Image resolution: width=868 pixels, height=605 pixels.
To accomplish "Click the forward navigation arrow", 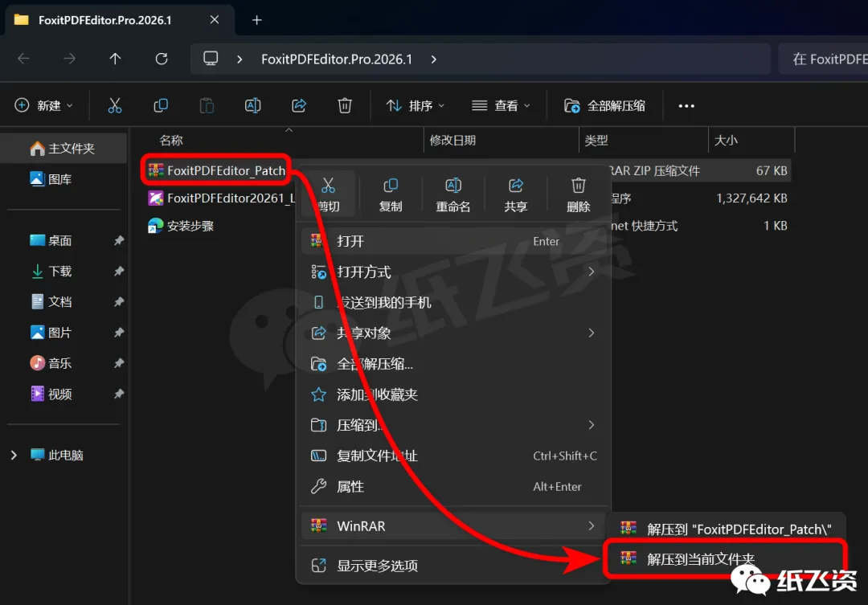I will 69,59.
